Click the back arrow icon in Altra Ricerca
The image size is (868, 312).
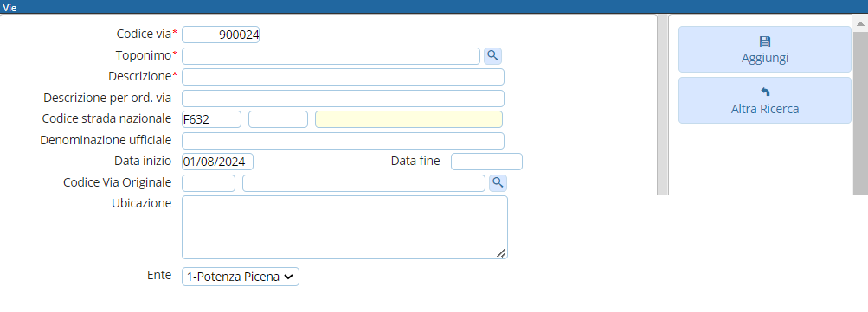pyautogui.click(x=765, y=92)
